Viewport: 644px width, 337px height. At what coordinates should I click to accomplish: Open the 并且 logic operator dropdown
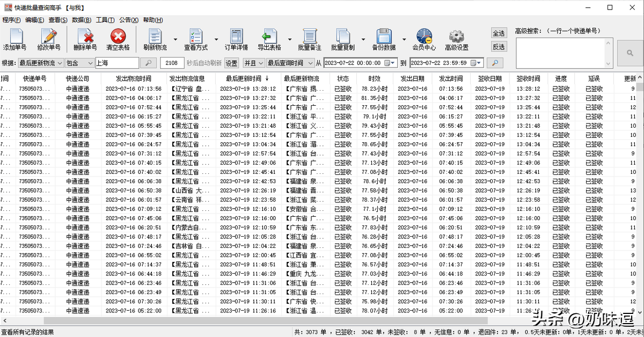pos(261,63)
